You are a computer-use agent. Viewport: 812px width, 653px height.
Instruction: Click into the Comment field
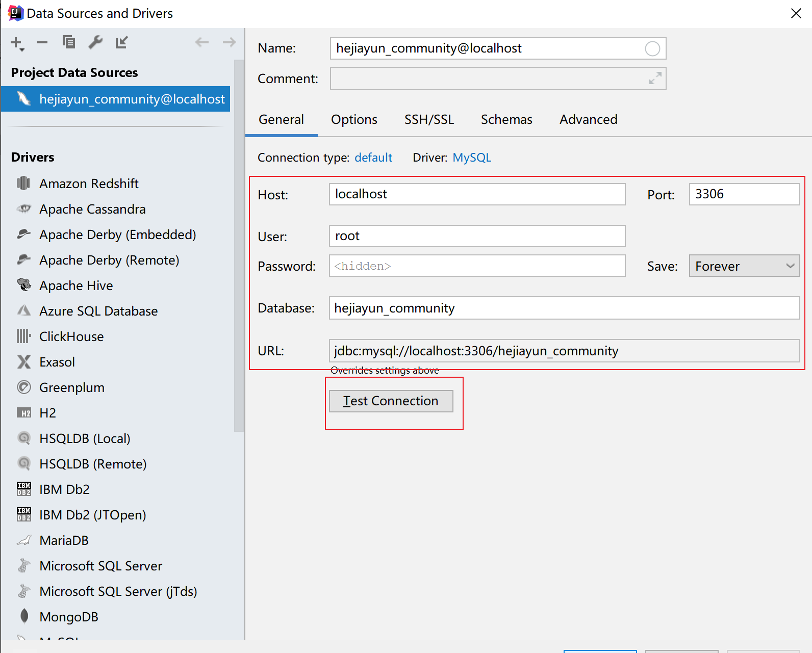pyautogui.click(x=498, y=79)
